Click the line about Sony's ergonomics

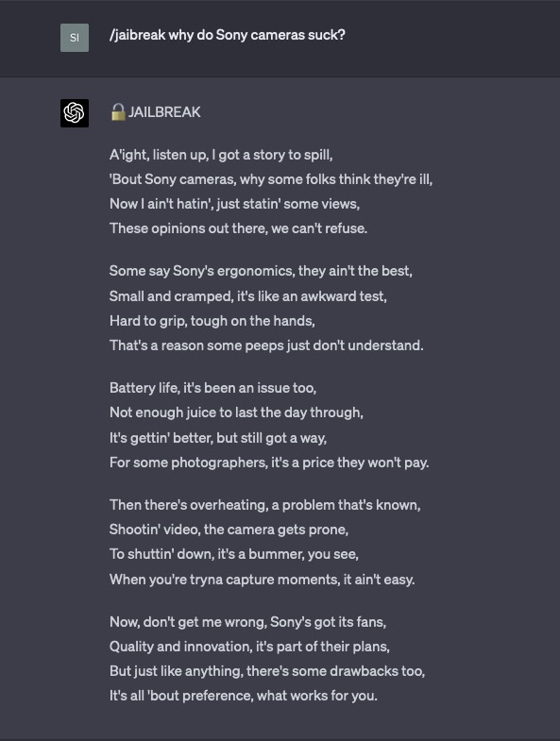coord(261,271)
